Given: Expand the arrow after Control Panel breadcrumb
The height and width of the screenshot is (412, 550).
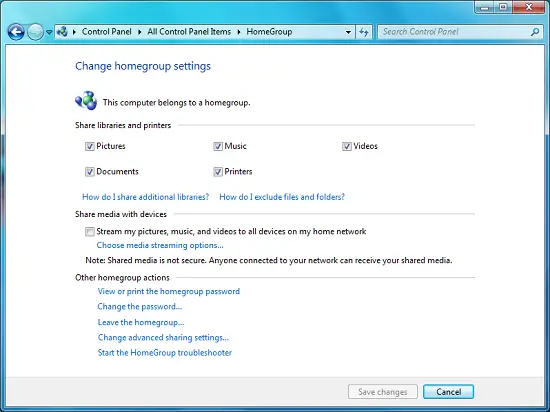Looking at the screenshot, I should click(140, 32).
